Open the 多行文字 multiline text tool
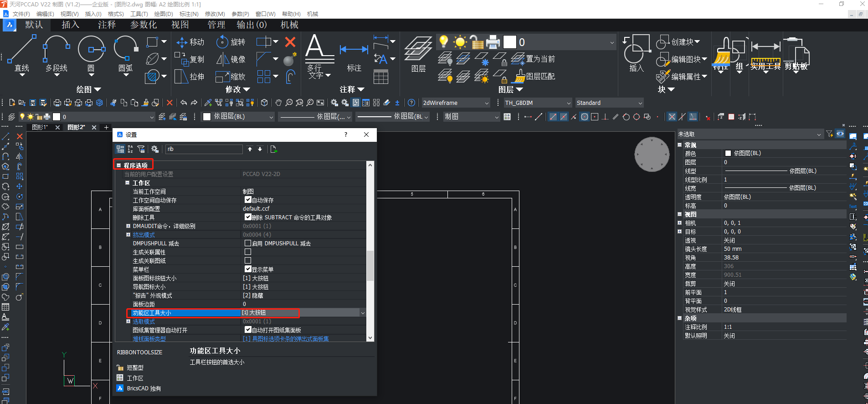 [319, 56]
